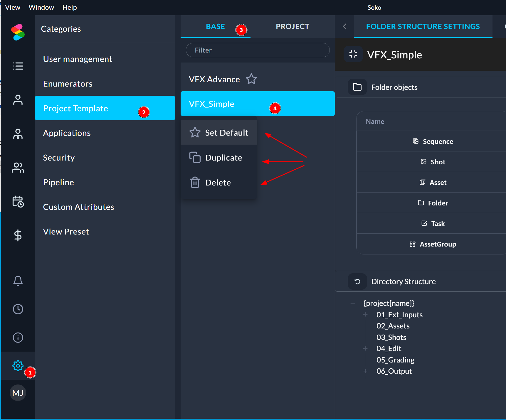The width and height of the screenshot is (506, 420).
Task: Open the list view icon in sidebar
Action: click(x=18, y=66)
